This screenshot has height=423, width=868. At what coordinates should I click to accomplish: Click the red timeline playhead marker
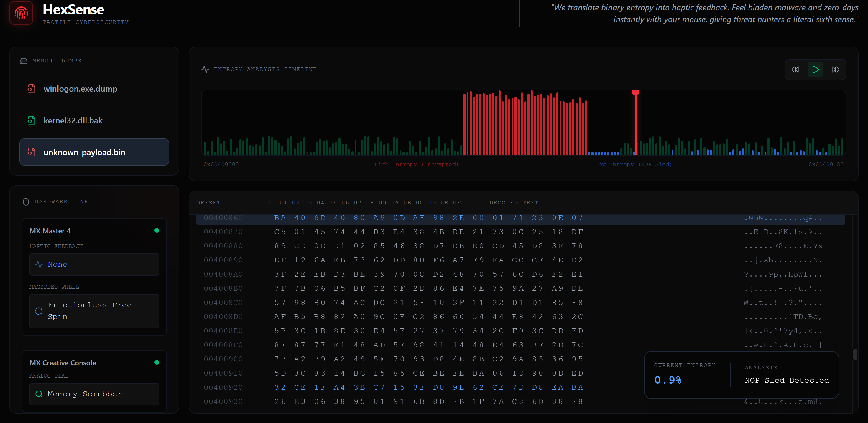635,92
